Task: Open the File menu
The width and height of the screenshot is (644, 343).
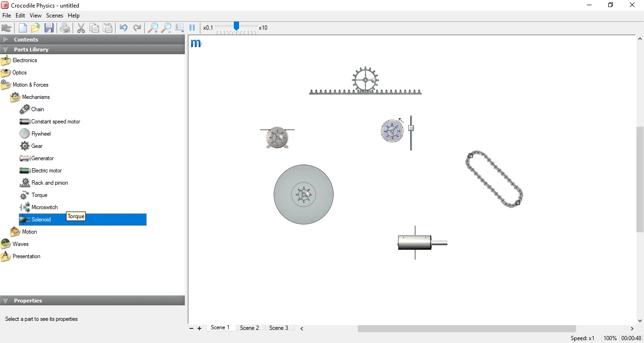Action: tap(7, 16)
